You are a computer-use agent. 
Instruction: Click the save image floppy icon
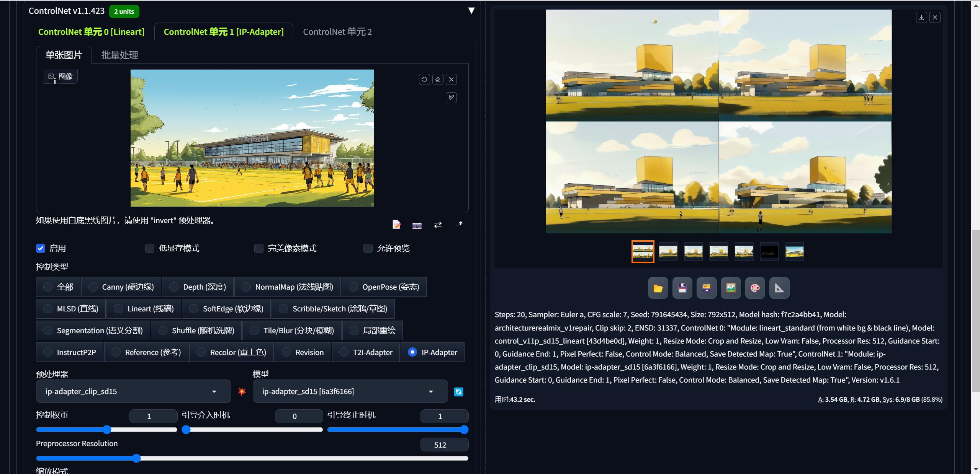(682, 288)
